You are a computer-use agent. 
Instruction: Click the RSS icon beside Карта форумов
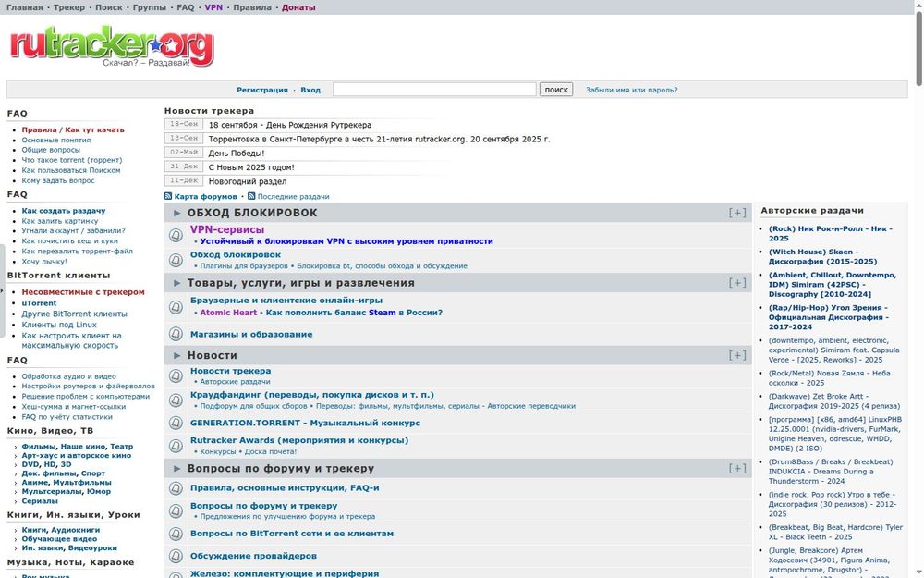click(x=167, y=196)
